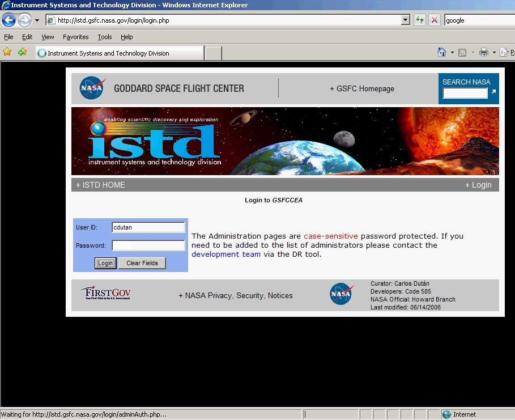Click the Internet zone status icon

click(446, 414)
